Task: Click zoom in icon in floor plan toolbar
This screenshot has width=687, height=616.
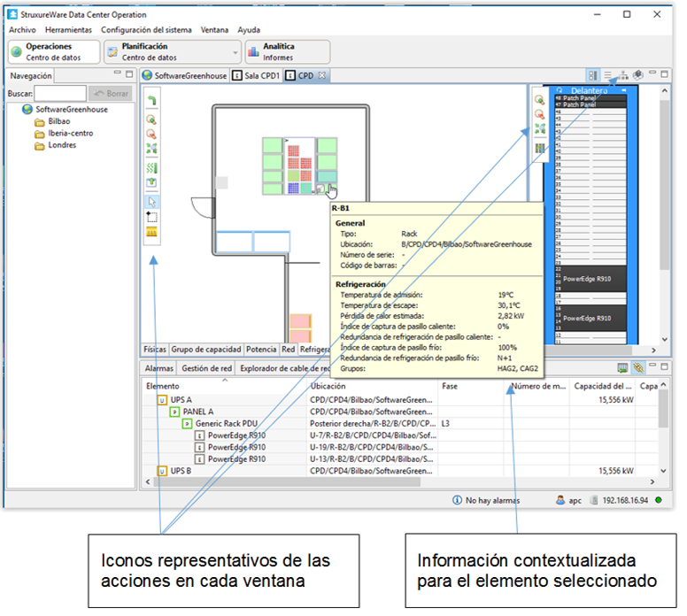Action: pos(151,119)
